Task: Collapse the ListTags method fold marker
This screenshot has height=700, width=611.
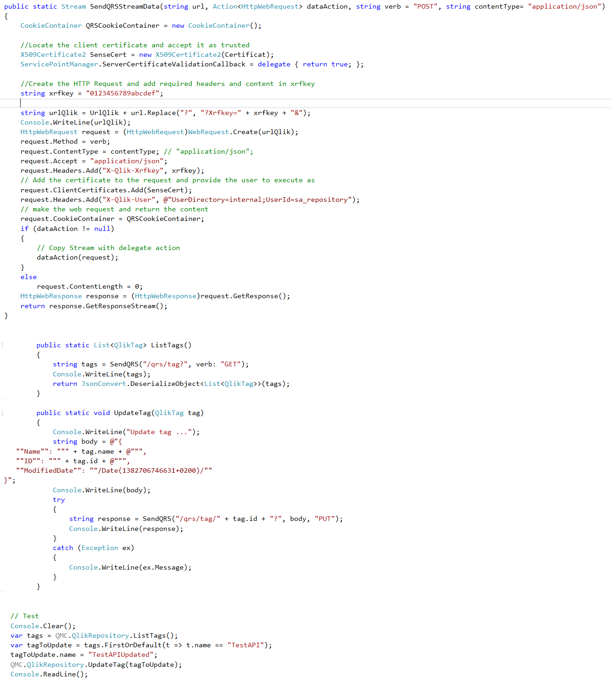Action: click(2, 345)
